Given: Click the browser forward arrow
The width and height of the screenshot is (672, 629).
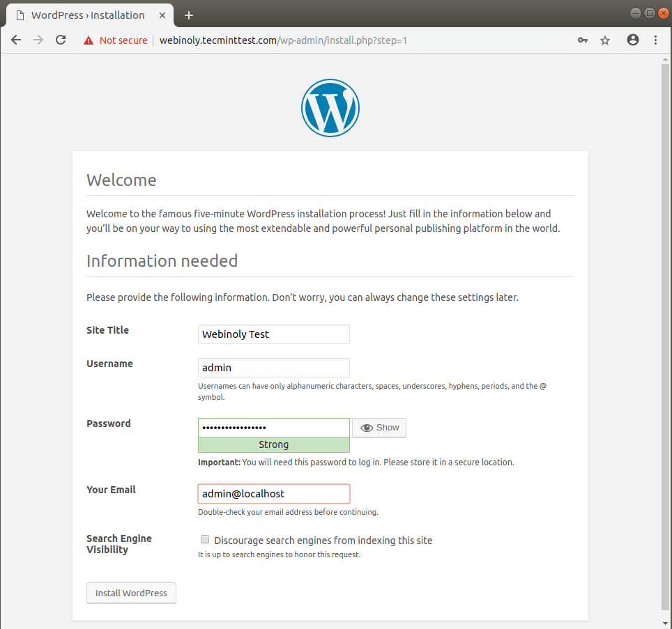Looking at the screenshot, I should click(x=38, y=40).
